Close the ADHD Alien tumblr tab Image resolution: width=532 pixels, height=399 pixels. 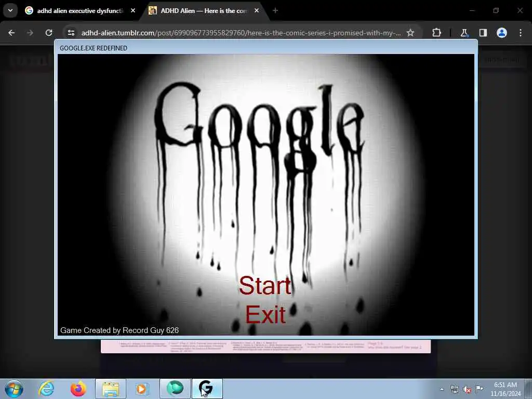(x=257, y=10)
